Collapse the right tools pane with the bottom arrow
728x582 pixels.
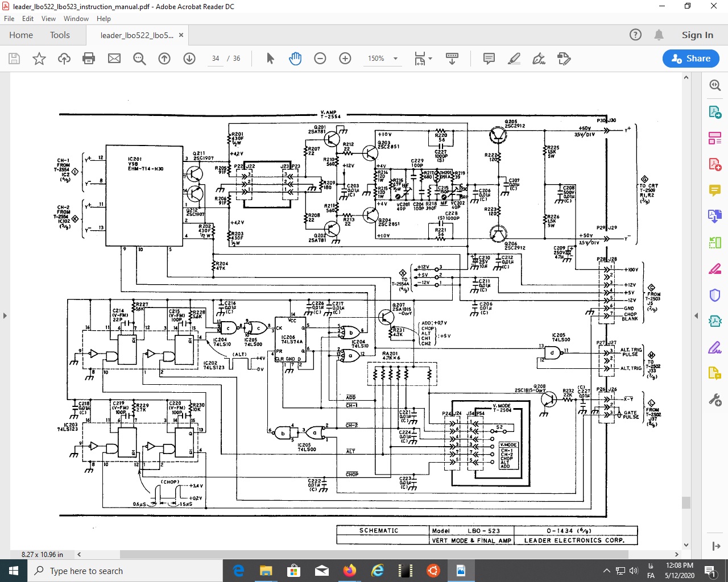[x=715, y=546]
